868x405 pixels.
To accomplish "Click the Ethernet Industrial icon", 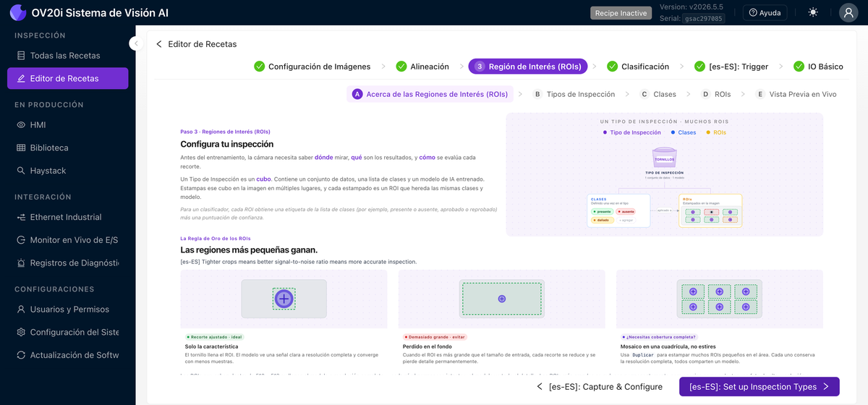I will pyautogui.click(x=21, y=217).
